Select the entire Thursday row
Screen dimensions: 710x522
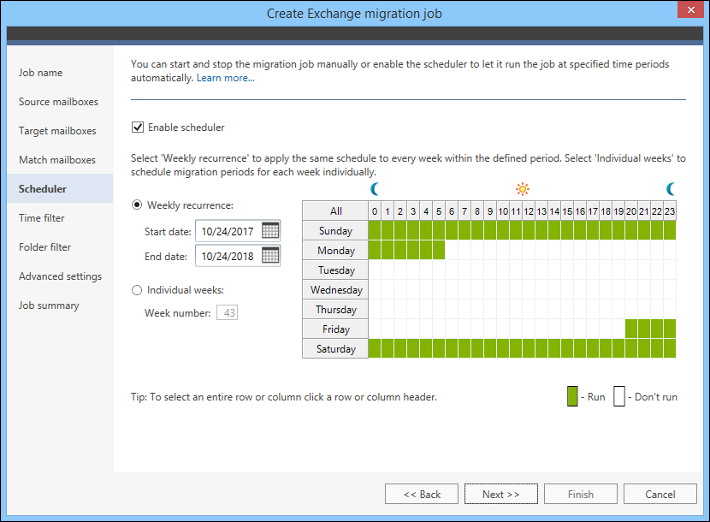(x=336, y=309)
